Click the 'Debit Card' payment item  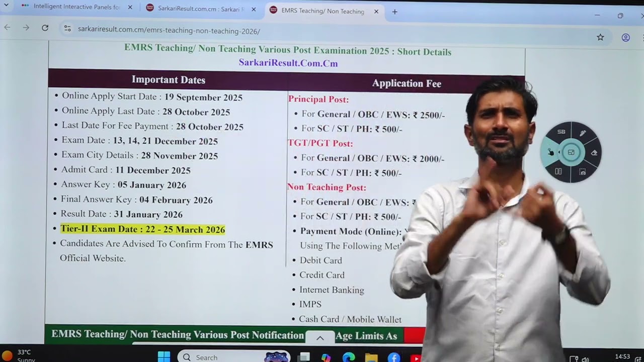tap(321, 260)
